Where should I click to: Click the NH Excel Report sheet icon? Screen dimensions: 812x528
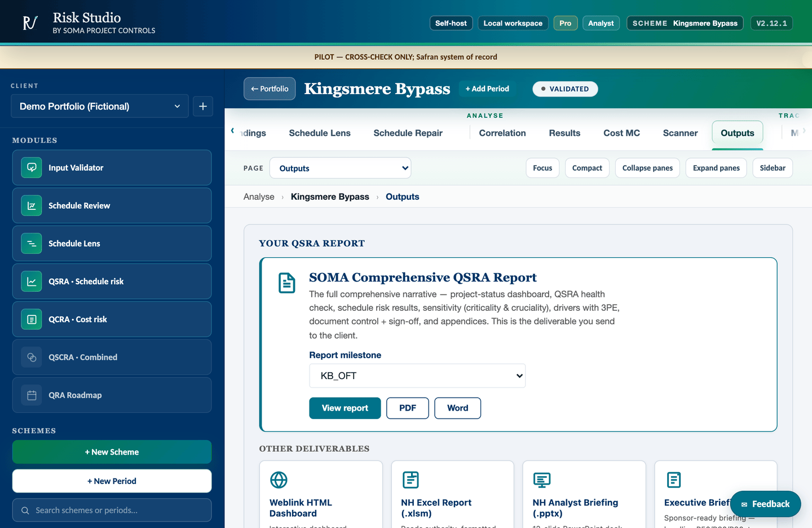click(411, 479)
